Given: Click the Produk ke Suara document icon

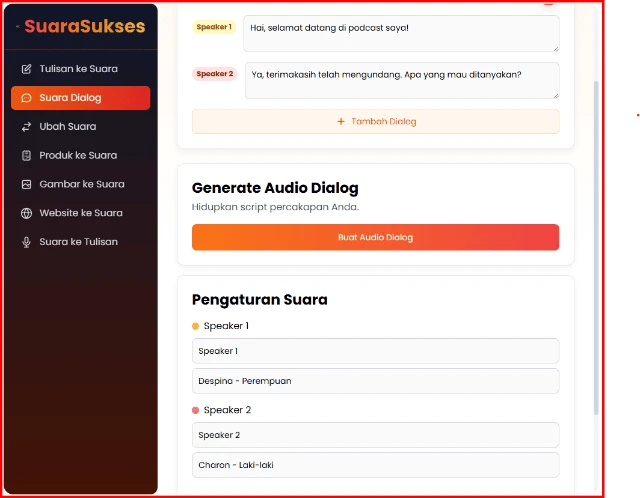Looking at the screenshot, I should coord(27,156).
